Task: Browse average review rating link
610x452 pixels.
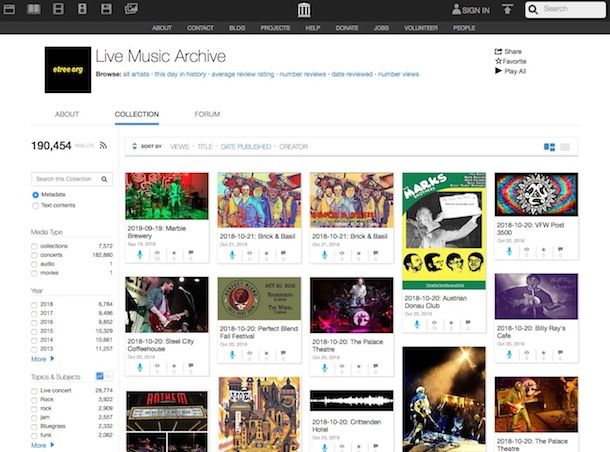Action: point(243,74)
